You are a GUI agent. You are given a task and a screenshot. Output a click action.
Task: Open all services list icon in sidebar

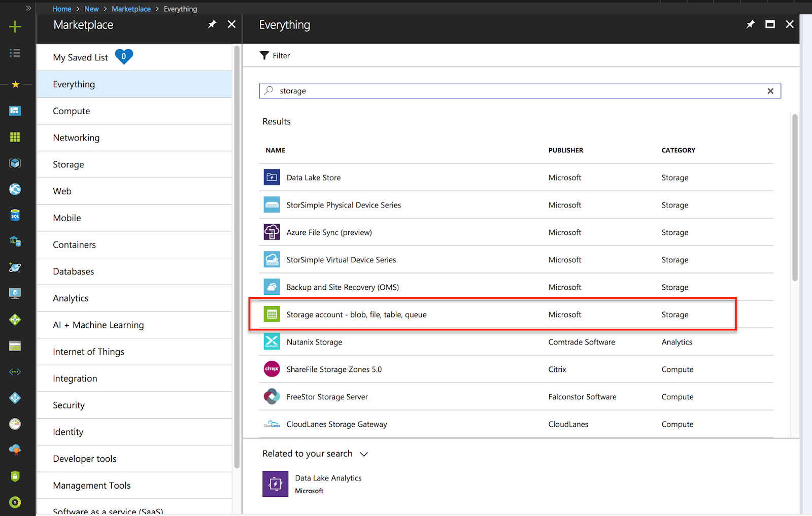(15, 53)
